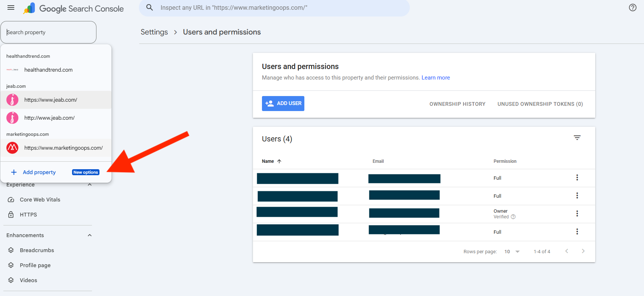The image size is (644, 296).
Task: Click the Google Search Console logo
Action: pyautogui.click(x=73, y=8)
